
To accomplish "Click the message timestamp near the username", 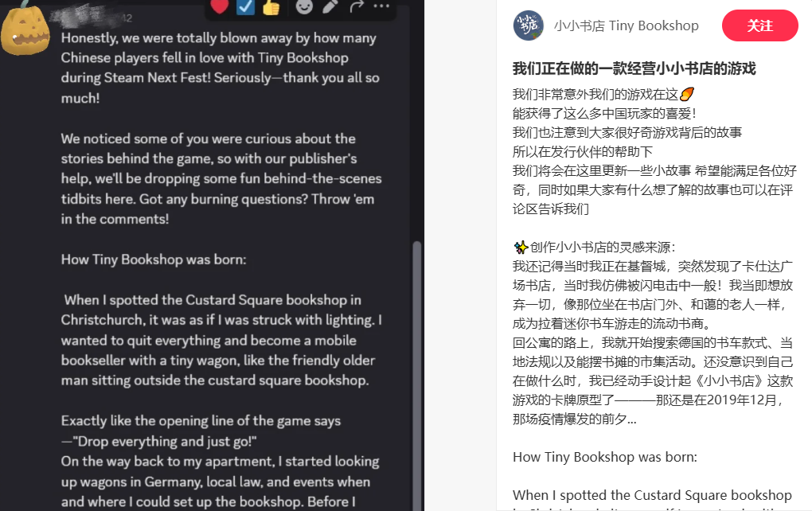I will (x=127, y=18).
